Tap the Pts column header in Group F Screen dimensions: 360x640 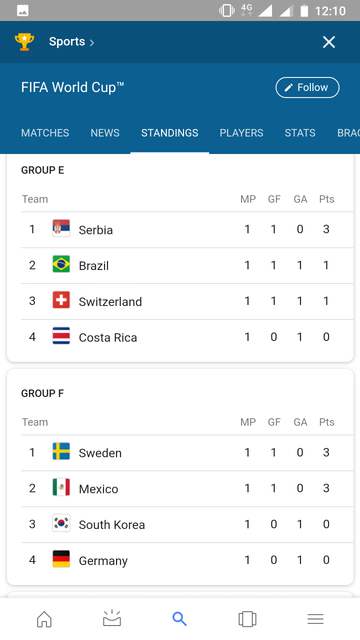(x=327, y=422)
